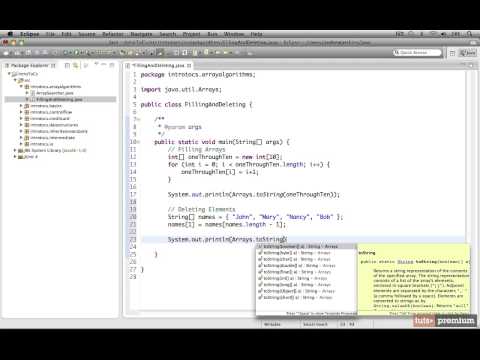Choose toString(short[] a) completion proposal
The width and height of the screenshot is (480, 360).
tap(306, 297)
